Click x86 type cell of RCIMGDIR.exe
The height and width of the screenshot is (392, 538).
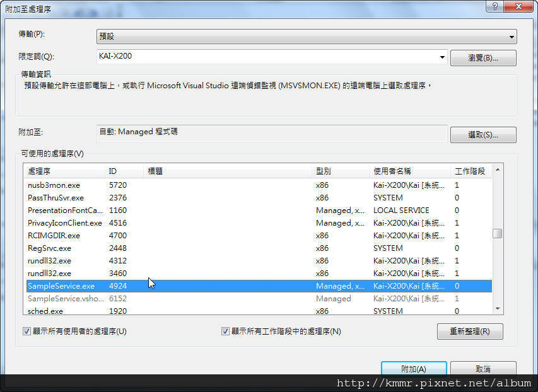click(322, 236)
